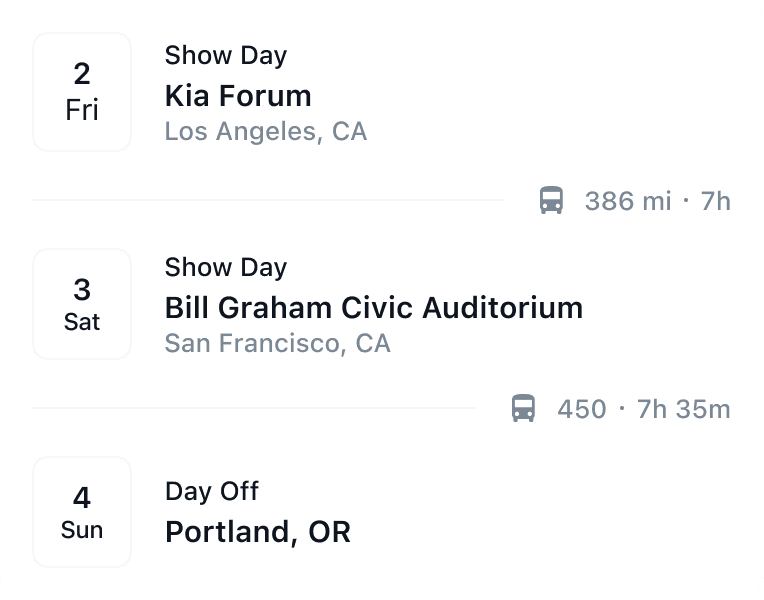The image size is (764, 600).
Task: Click the bus icon beside 386 mi
Action: point(551,201)
